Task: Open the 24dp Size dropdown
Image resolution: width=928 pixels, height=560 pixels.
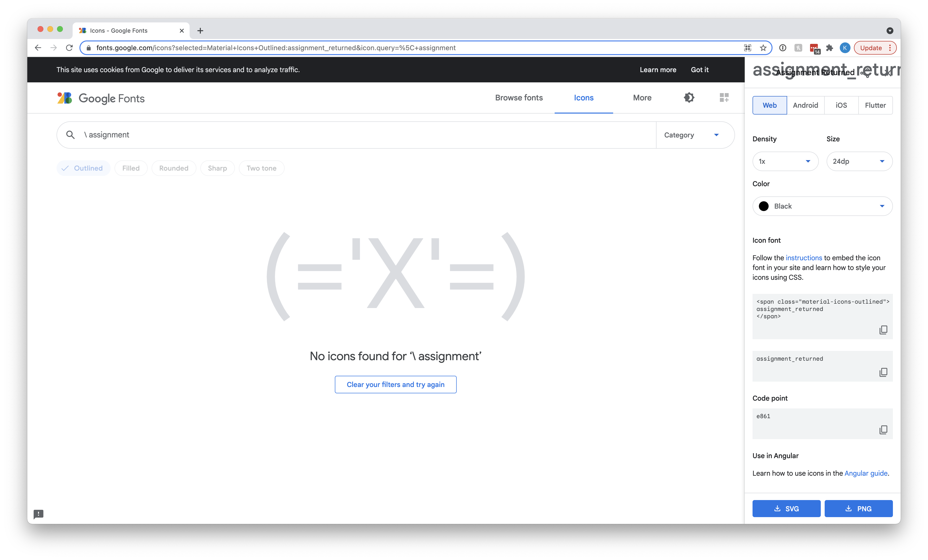Action: (860, 161)
